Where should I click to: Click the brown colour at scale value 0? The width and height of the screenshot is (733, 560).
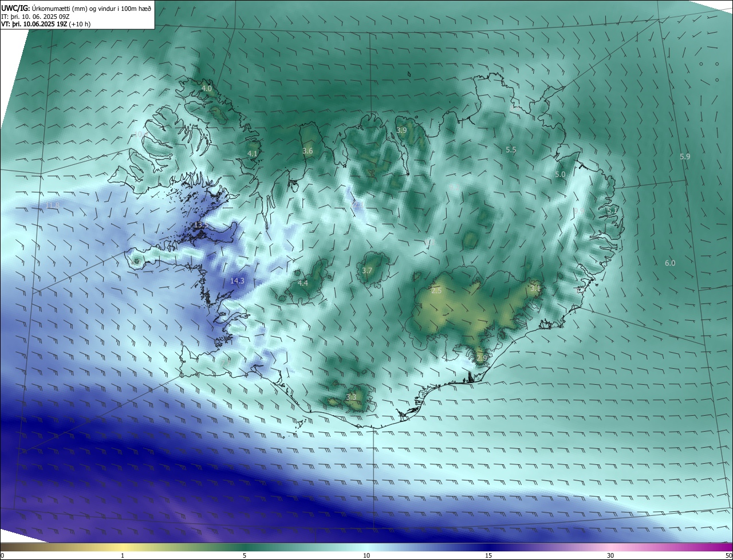pos(2,547)
